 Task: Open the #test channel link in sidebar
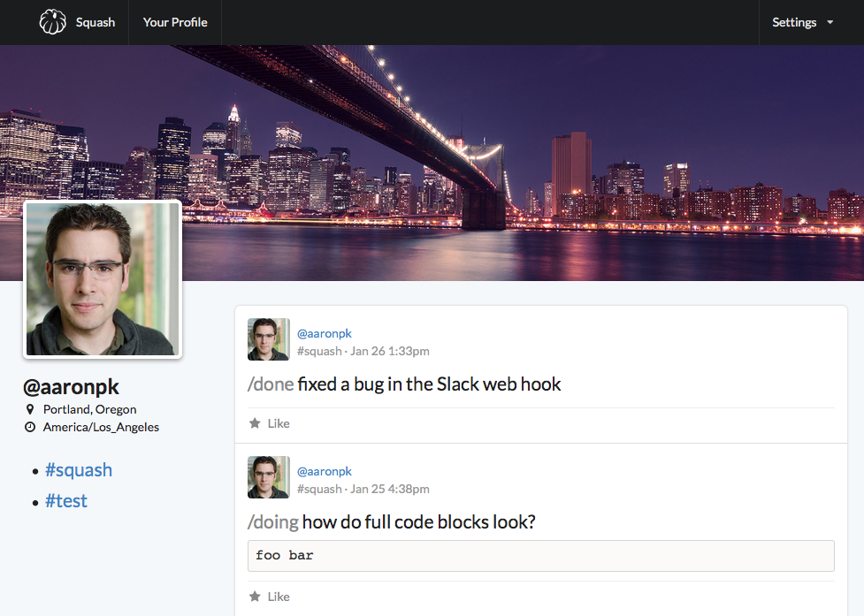point(66,501)
